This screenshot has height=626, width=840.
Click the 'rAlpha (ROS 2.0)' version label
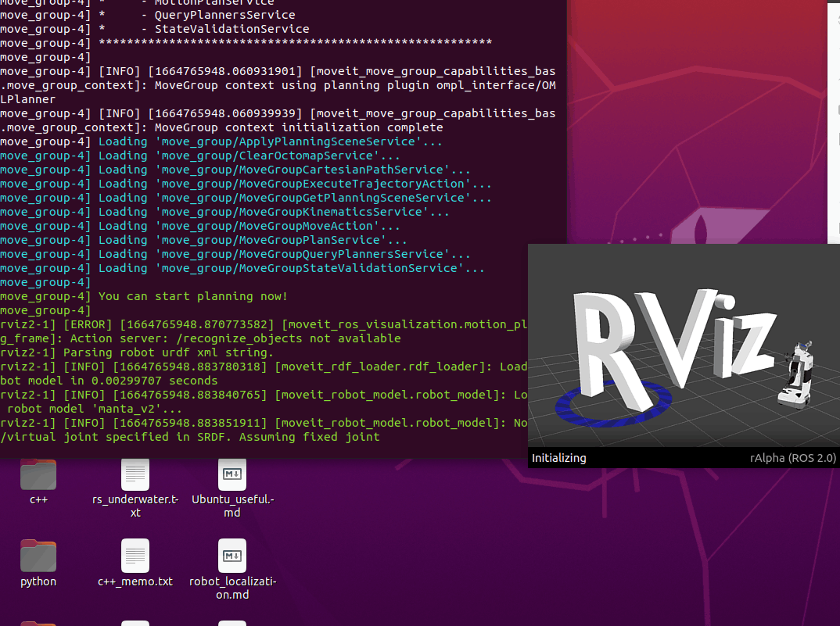tap(793, 458)
